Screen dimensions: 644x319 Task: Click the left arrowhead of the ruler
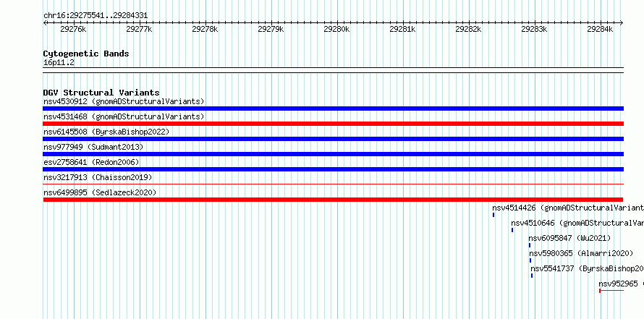[45, 22]
